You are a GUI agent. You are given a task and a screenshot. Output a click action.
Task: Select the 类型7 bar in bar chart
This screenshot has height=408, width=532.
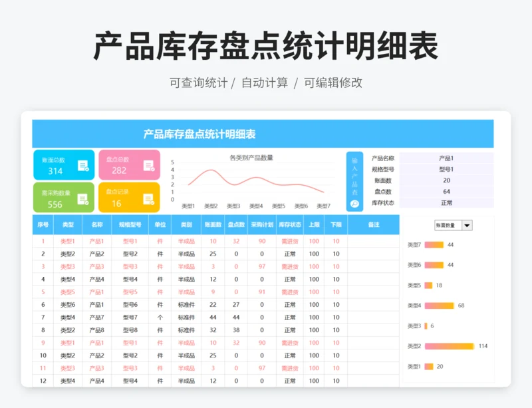(434, 245)
